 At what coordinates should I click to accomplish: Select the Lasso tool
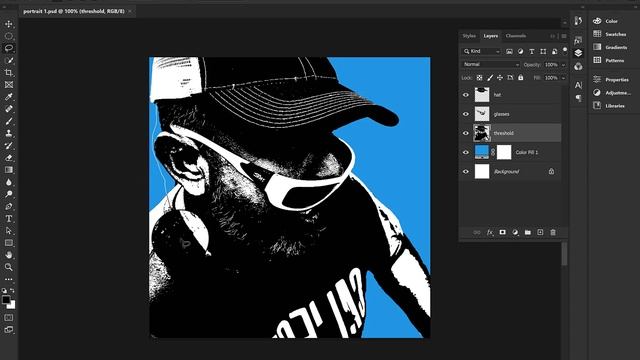[x=9, y=48]
